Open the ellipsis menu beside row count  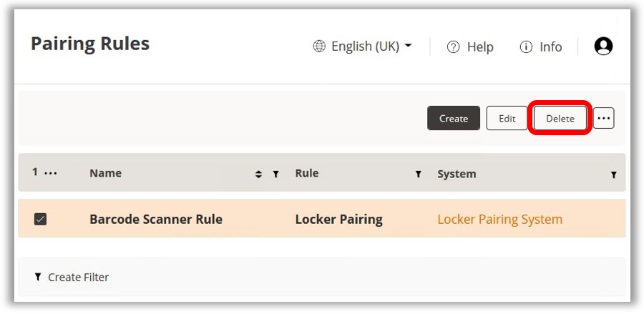point(51,173)
